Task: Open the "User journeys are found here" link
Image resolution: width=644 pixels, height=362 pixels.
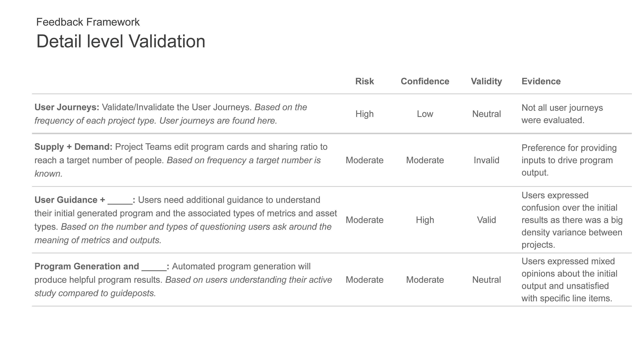Action: pyautogui.click(x=218, y=121)
